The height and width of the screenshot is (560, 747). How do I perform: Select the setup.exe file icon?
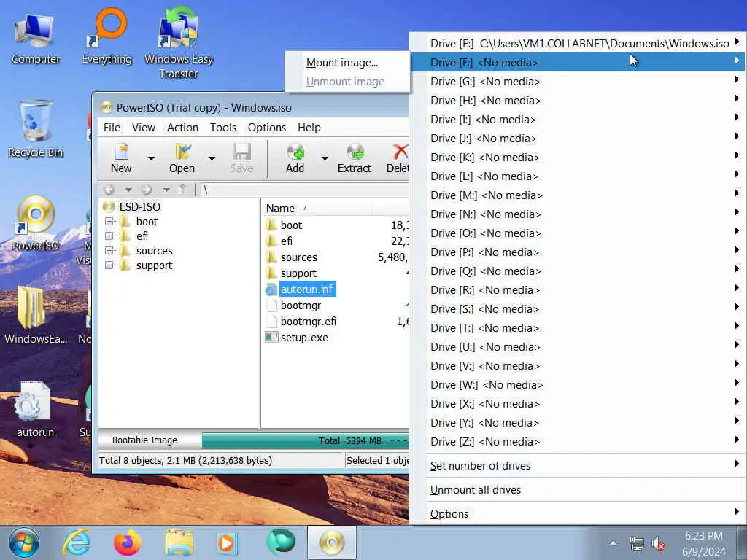point(271,338)
